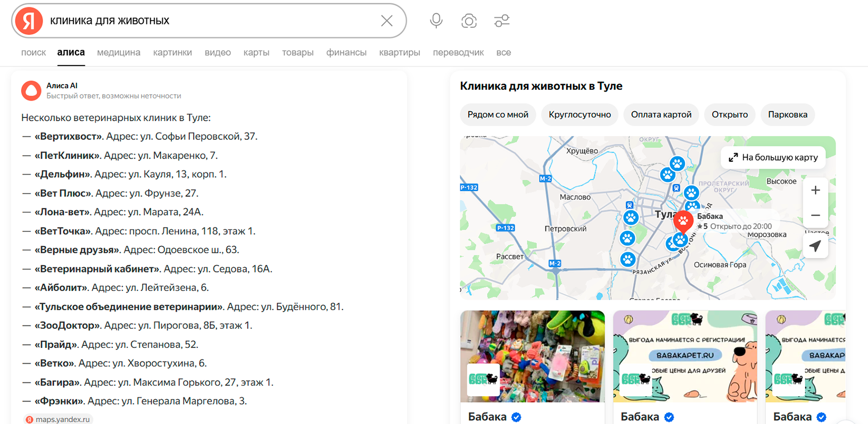Viewport: 868px width, 424px height.
Task: Clear the search query with X icon
Action: pos(387,21)
